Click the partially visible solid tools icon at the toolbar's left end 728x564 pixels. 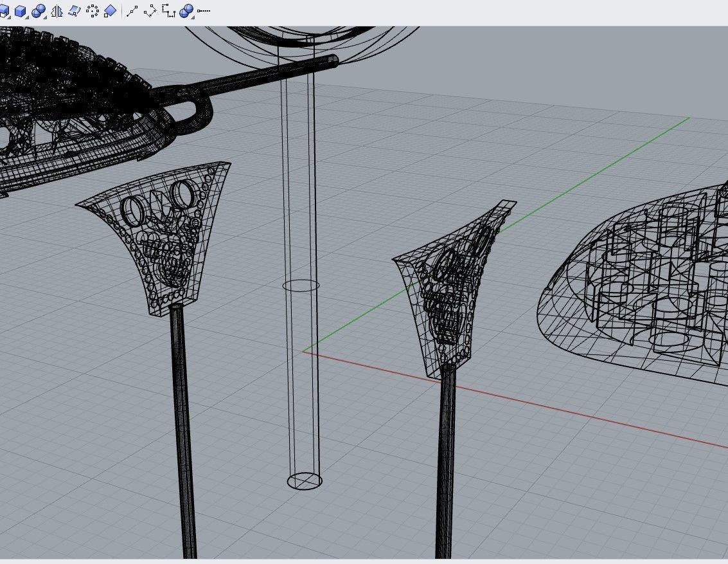point(4,11)
